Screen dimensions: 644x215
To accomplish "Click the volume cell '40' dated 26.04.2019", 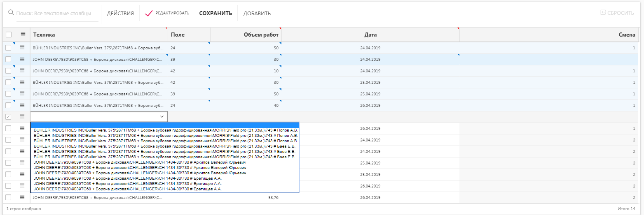I will [x=246, y=105].
